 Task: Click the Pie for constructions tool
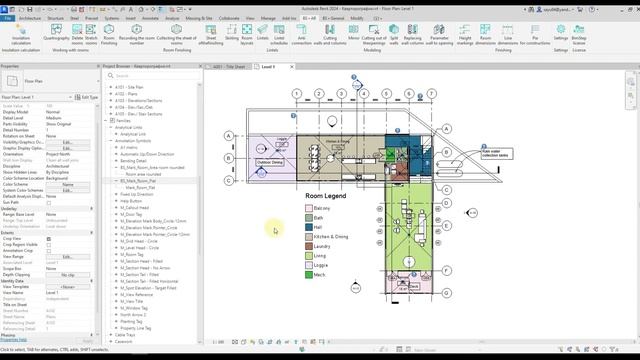tap(535, 34)
